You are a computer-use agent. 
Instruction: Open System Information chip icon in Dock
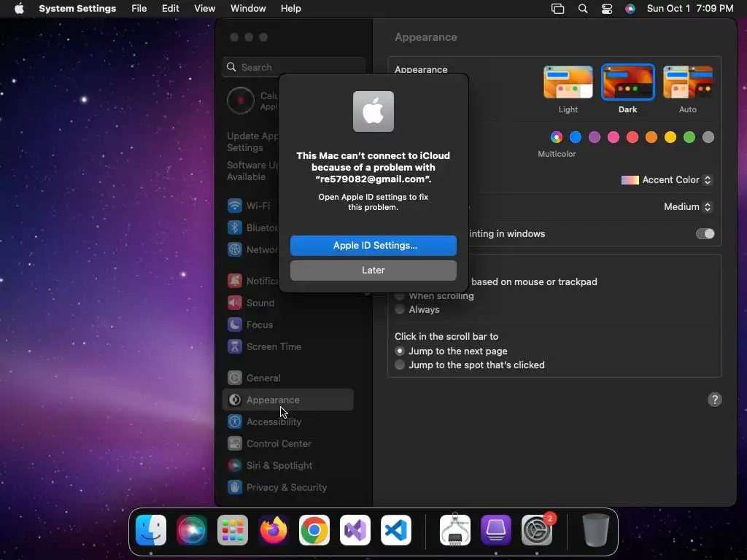455,530
